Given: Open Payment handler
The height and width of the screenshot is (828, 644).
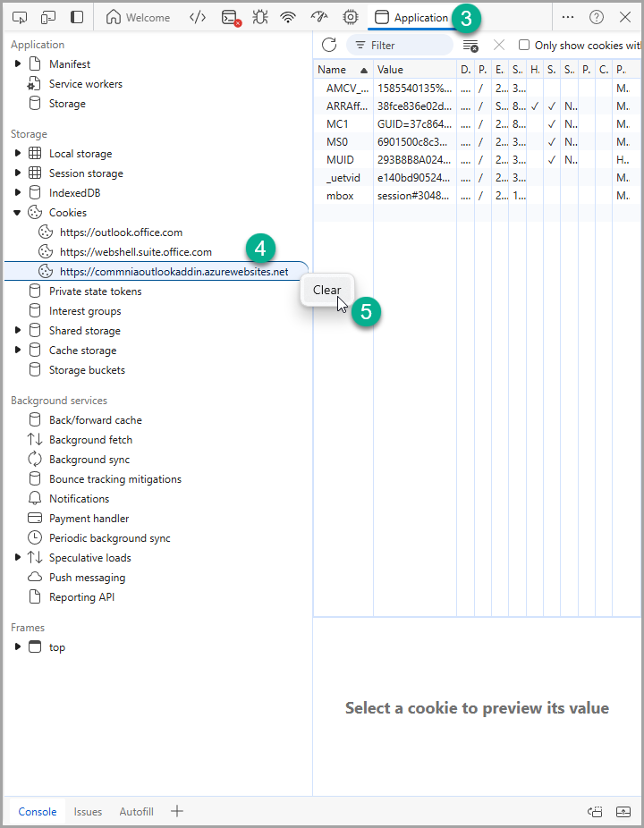Looking at the screenshot, I should [x=89, y=519].
